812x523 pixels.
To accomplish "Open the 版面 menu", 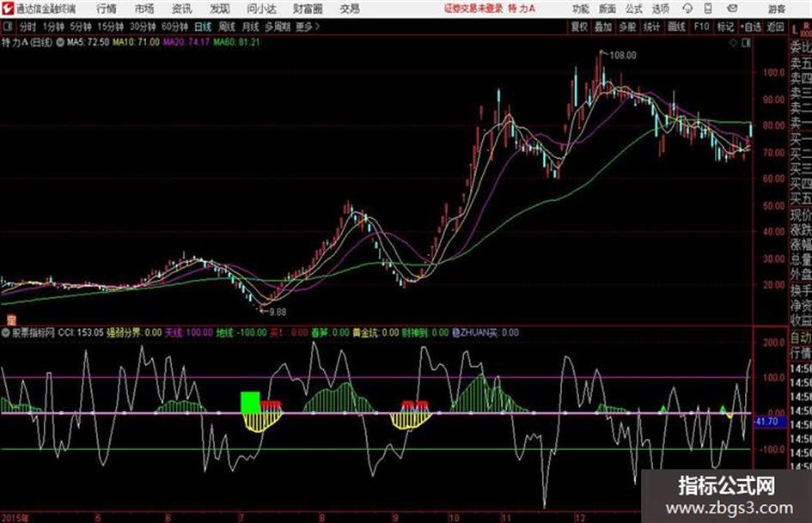I will 607,9.
